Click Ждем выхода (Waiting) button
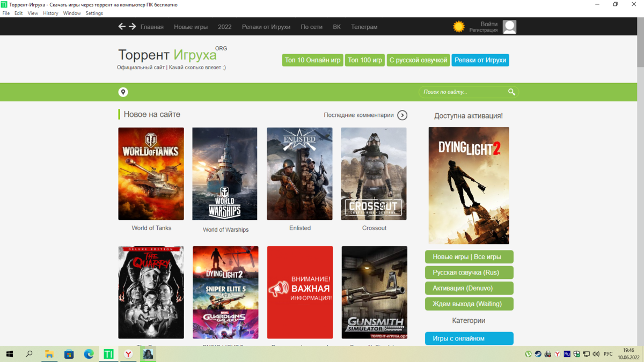644x362 pixels. click(x=469, y=304)
